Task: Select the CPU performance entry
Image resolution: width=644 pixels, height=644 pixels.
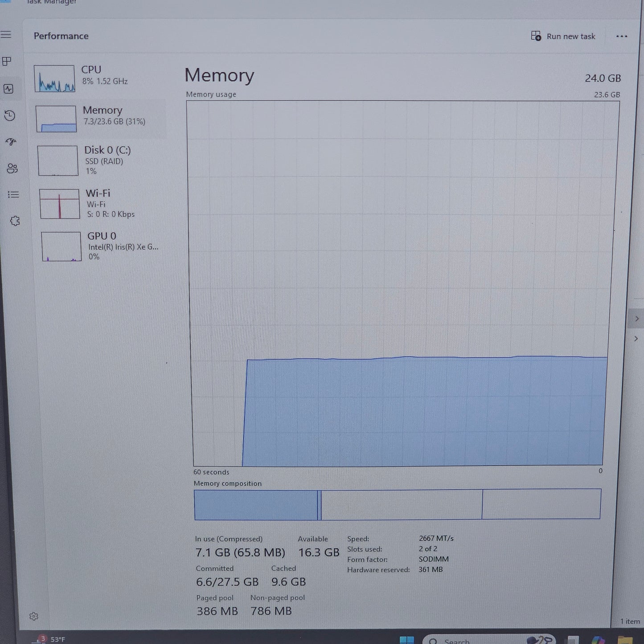Action: pyautogui.click(x=98, y=78)
